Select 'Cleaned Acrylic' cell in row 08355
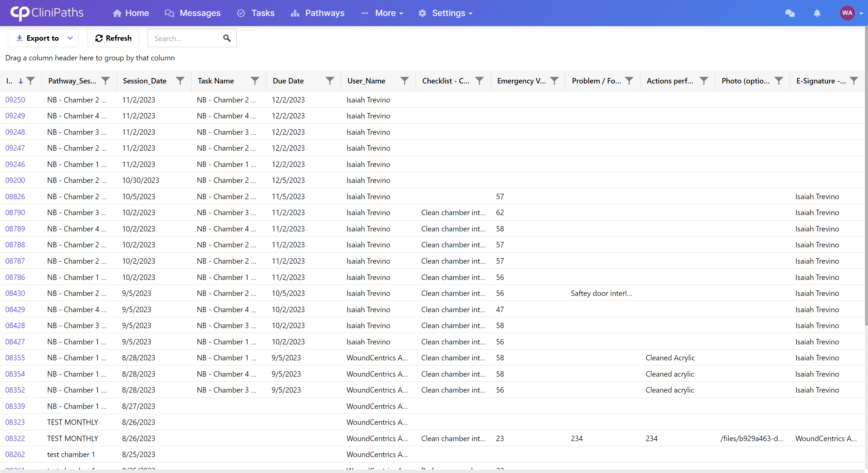Viewport: 868px width, 473px height. coord(670,358)
